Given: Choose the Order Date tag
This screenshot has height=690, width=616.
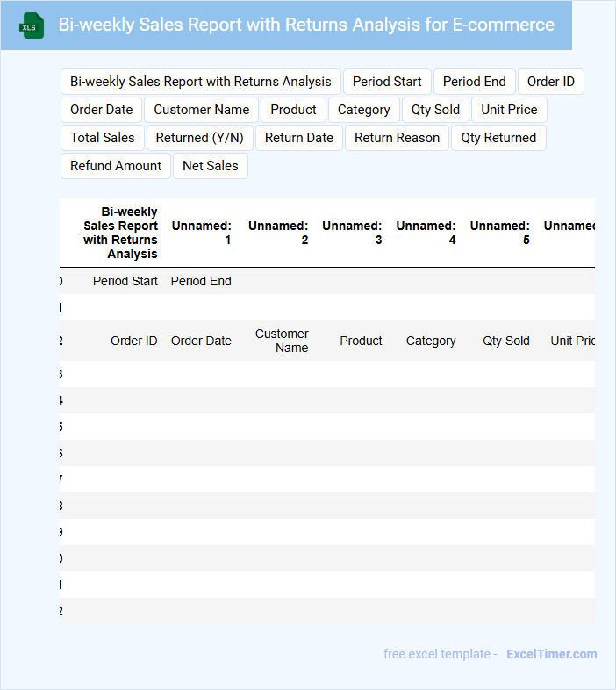Looking at the screenshot, I should pos(102,110).
